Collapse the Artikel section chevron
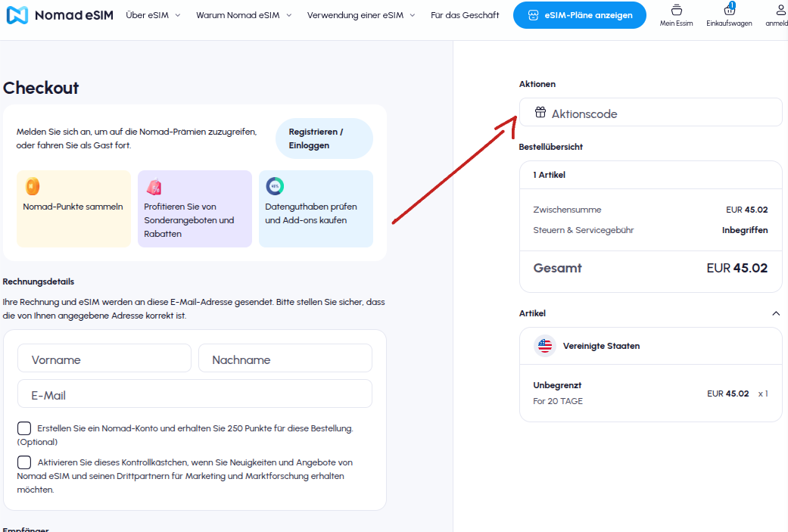The height and width of the screenshot is (532, 788). (776, 313)
